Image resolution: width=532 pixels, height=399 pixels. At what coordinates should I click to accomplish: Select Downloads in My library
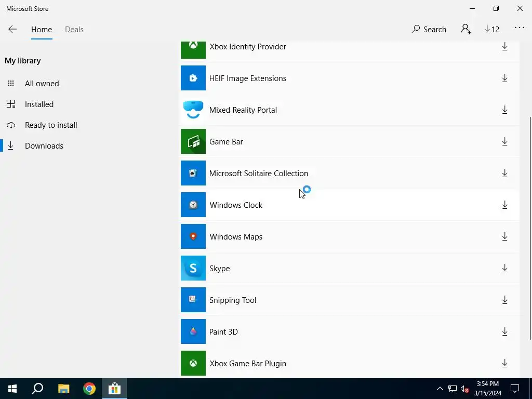tap(44, 145)
